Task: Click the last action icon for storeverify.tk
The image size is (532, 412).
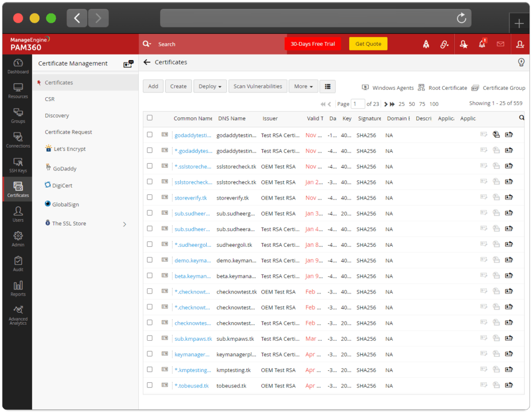Action: pos(509,197)
